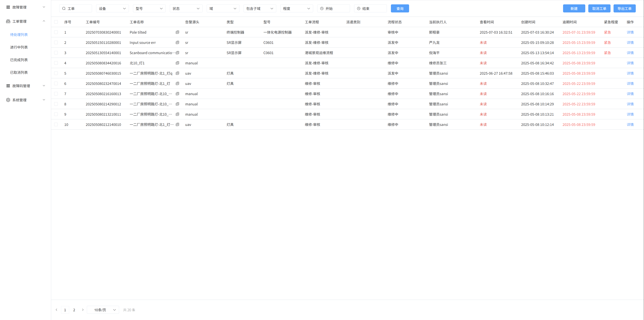
Task: Open the 设备 dropdown filter
Action: tap(112, 8)
